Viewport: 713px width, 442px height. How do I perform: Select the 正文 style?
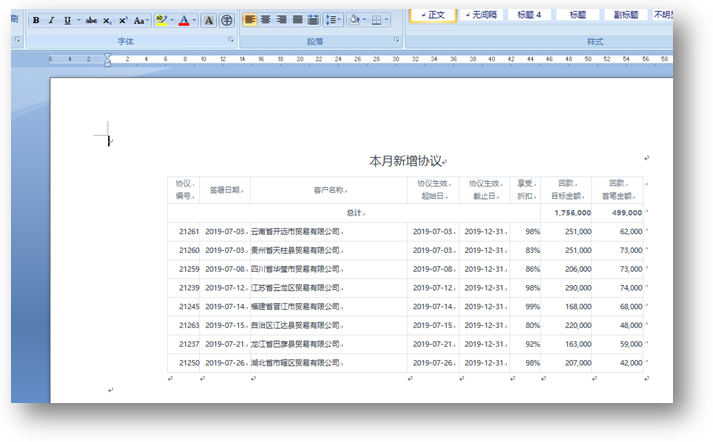435,15
